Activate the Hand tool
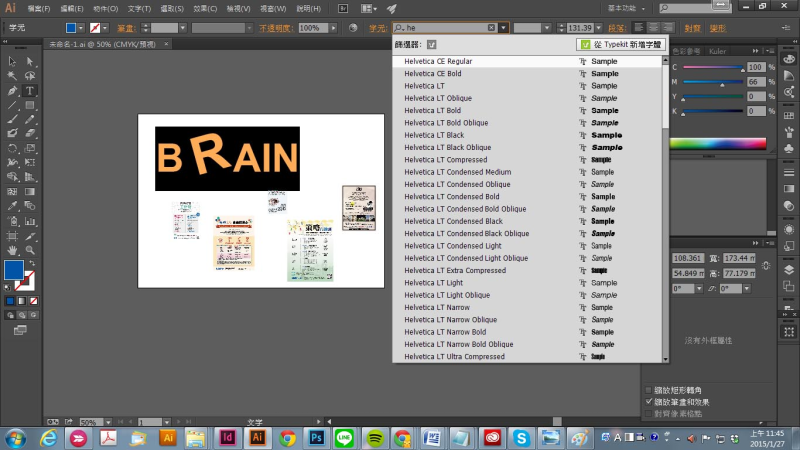Screen dimensions: 800x450 tap(12, 249)
